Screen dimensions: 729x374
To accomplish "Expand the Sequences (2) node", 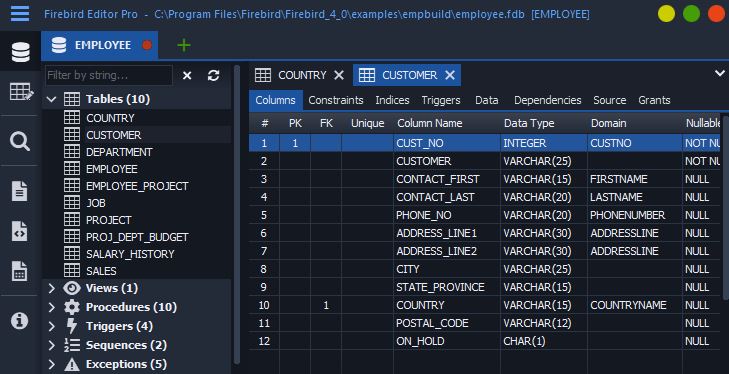I will click(x=52, y=345).
